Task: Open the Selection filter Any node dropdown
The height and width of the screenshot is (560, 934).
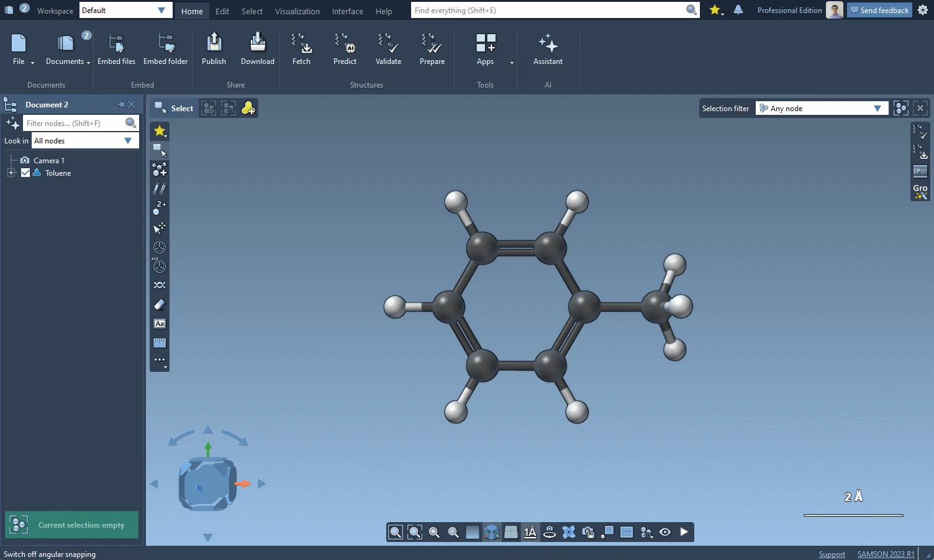Action: (821, 109)
